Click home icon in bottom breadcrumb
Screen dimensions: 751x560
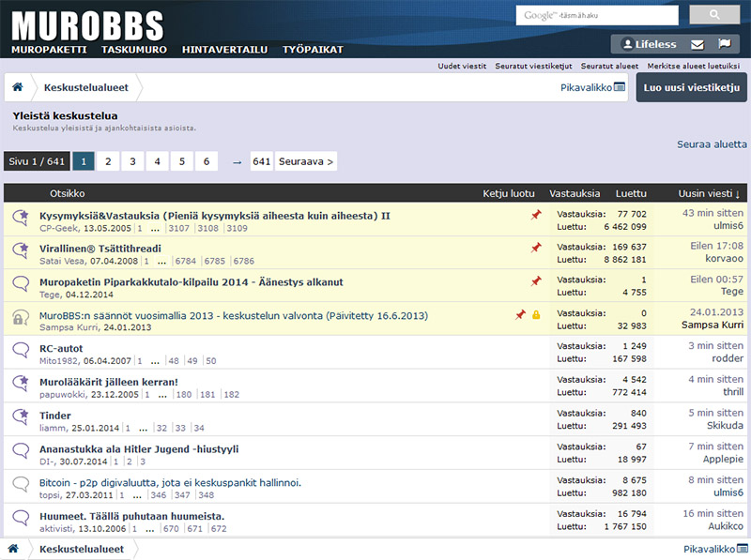tap(13, 549)
